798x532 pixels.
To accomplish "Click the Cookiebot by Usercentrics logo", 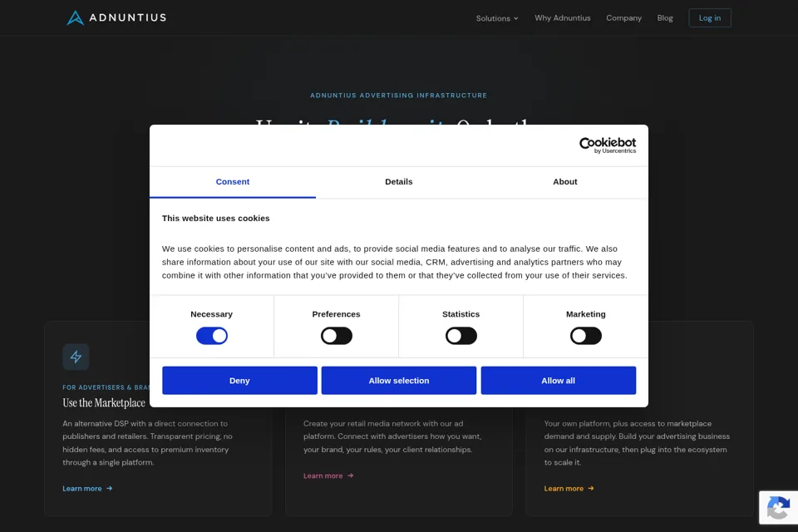I will coord(608,145).
